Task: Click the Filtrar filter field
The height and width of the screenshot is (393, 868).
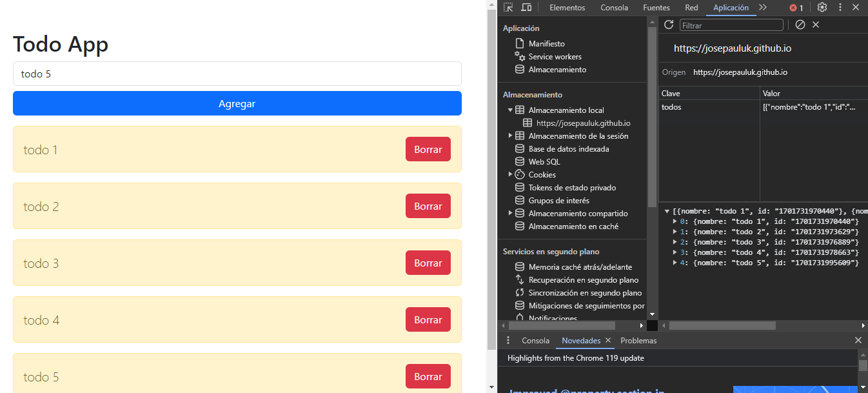Action: point(731,25)
